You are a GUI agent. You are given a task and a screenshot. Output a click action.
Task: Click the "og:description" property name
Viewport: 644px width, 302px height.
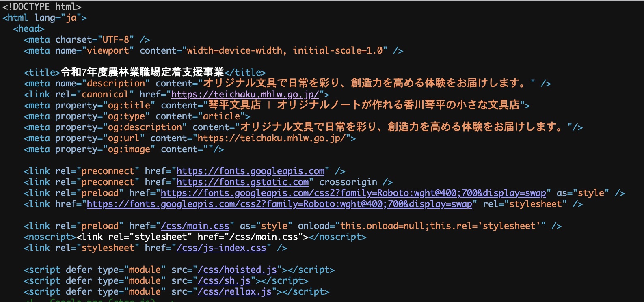pos(145,127)
